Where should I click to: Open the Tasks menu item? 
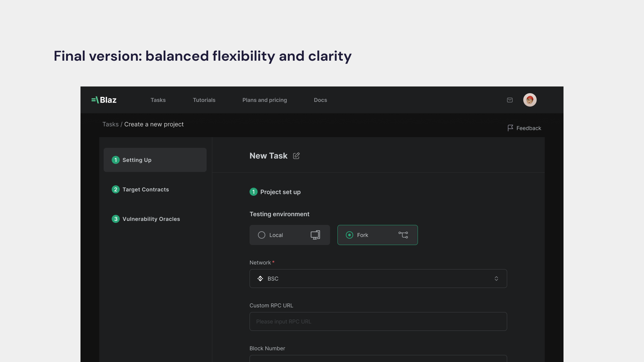pos(158,100)
